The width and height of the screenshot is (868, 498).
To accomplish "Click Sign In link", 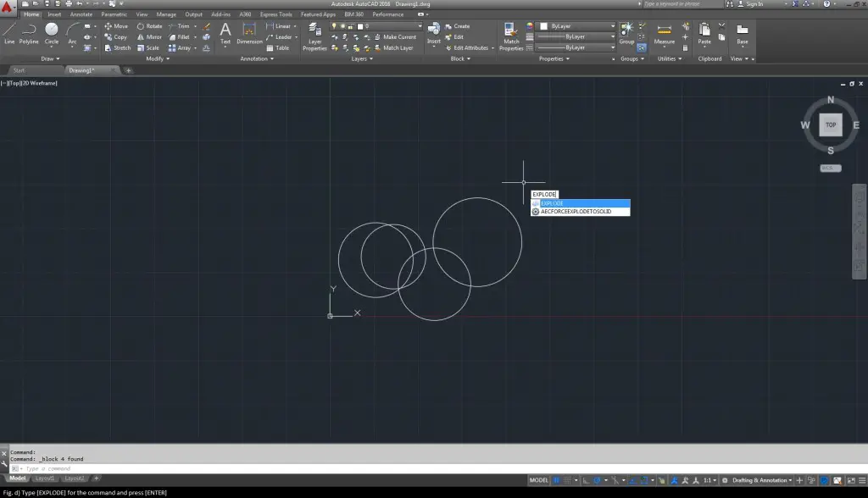I will 754,4.
